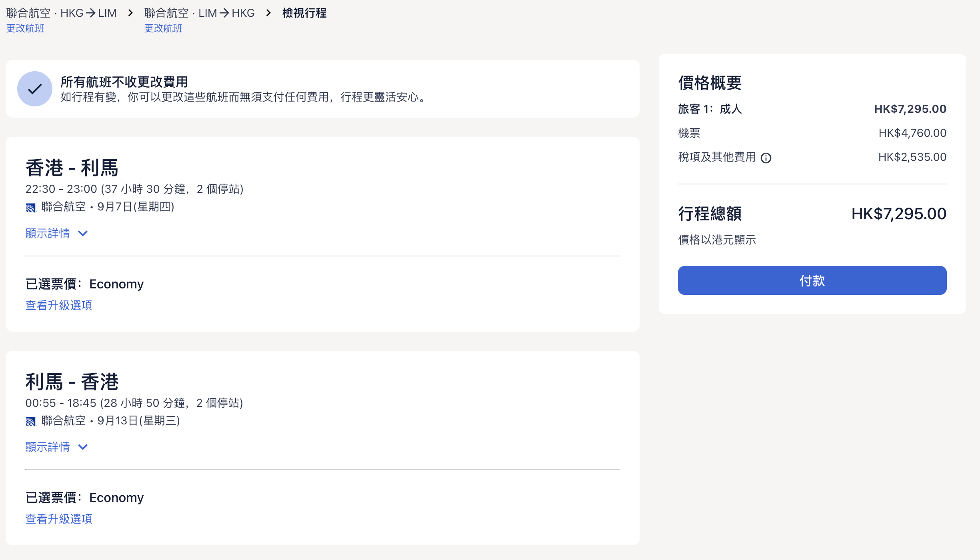Image resolution: width=980 pixels, height=560 pixels.
Task: Click the taxes and fees info icon
Action: [766, 158]
